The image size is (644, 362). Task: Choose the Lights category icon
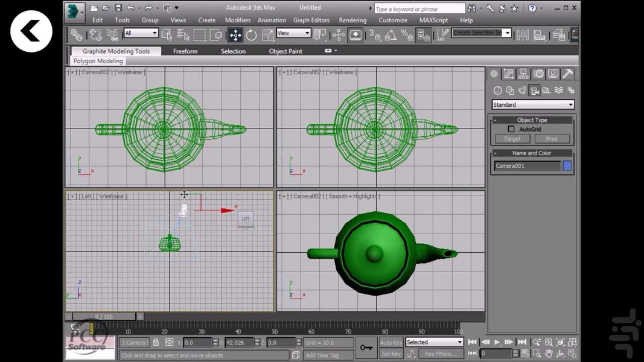click(x=522, y=91)
